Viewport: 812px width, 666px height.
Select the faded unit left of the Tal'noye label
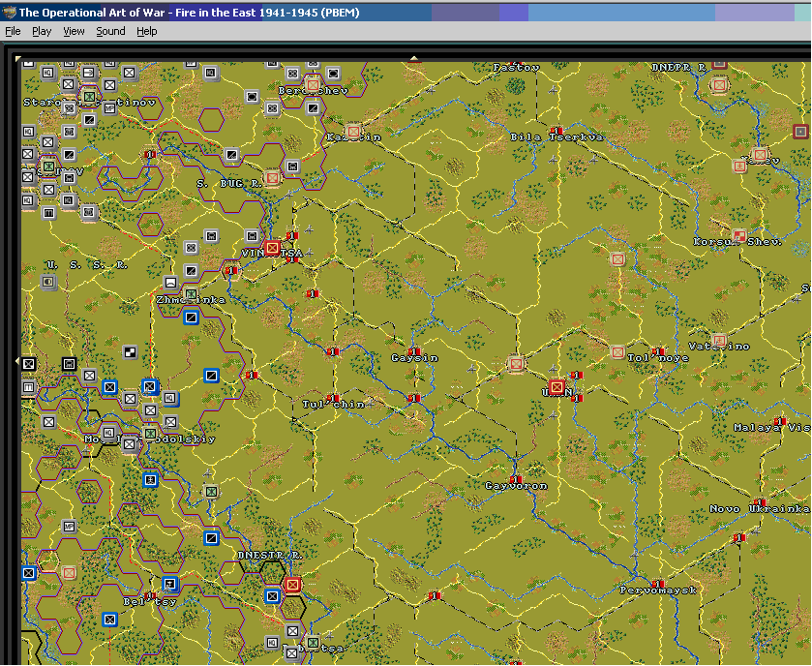click(617, 352)
